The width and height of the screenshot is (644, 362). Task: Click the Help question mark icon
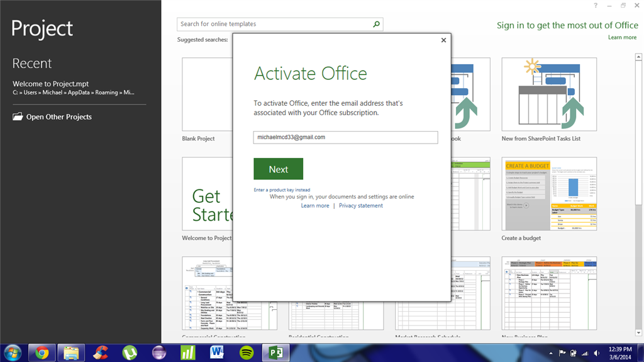click(596, 5)
